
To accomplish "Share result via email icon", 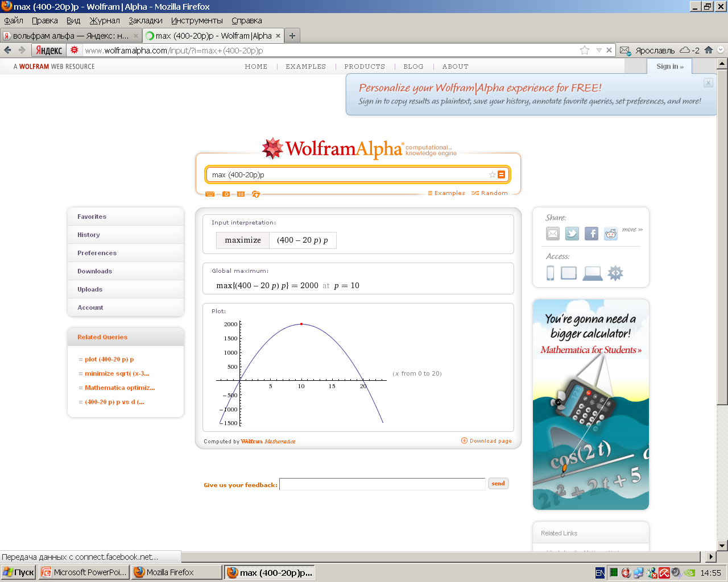I will point(553,234).
